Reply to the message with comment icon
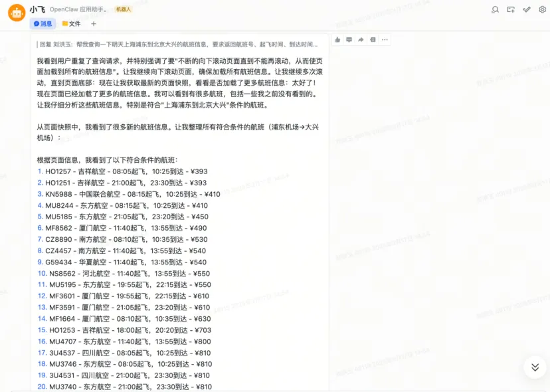 coord(349,40)
